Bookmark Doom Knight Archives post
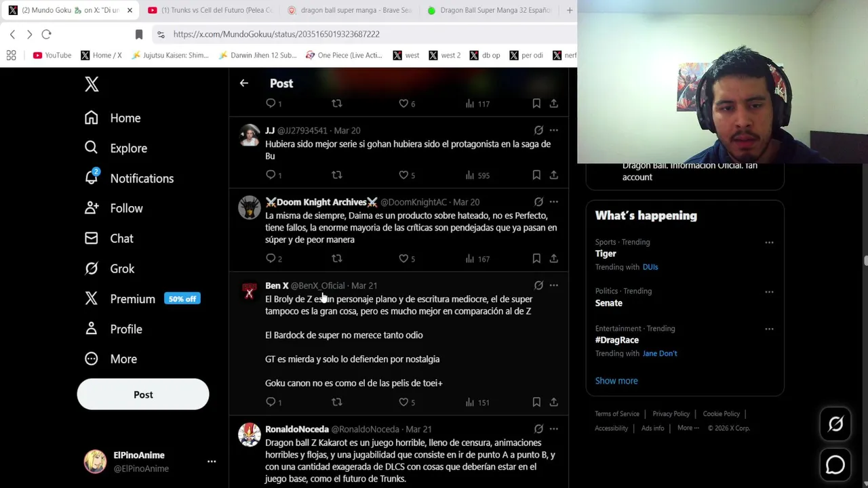The width and height of the screenshot is (868, 488). [x=536, y=258]
